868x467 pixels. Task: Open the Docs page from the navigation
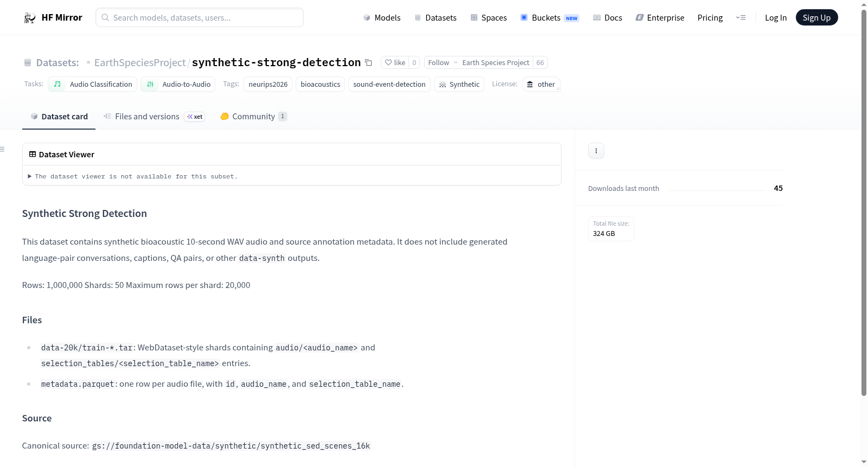(607, 17)
